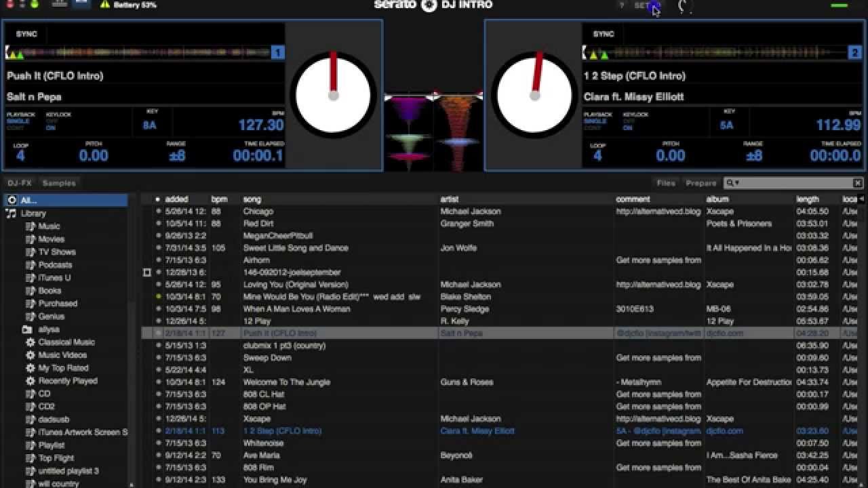Click the battery warning triangle icon
Screen dimensions: 868x488
click(104, 5)
